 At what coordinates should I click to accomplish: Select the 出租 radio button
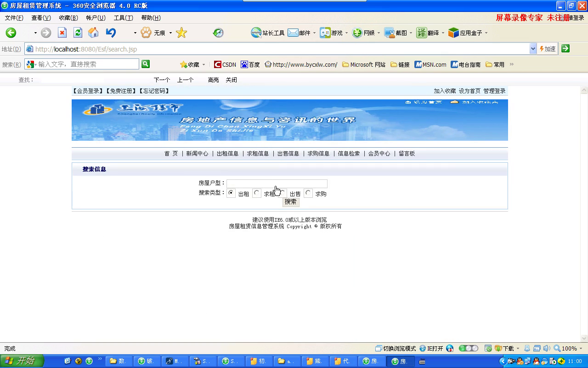tap(231, 193)
